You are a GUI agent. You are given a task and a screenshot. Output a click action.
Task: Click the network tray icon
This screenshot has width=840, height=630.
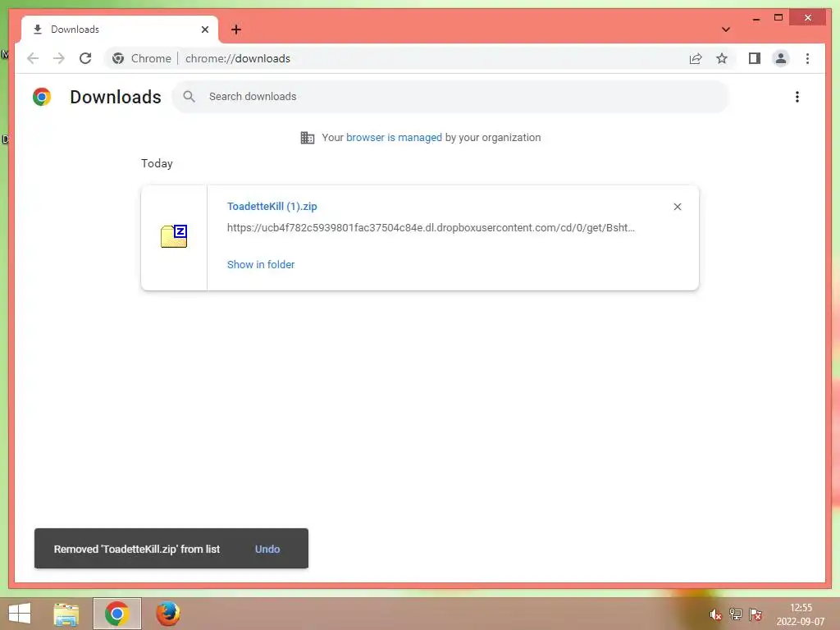pos(736,614)
